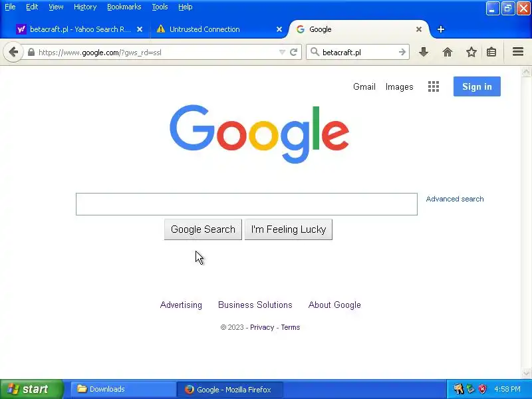Open the Terms link
Image resolution: width=532 pixels, height=399 pixels.
click(x=291, y=327)
